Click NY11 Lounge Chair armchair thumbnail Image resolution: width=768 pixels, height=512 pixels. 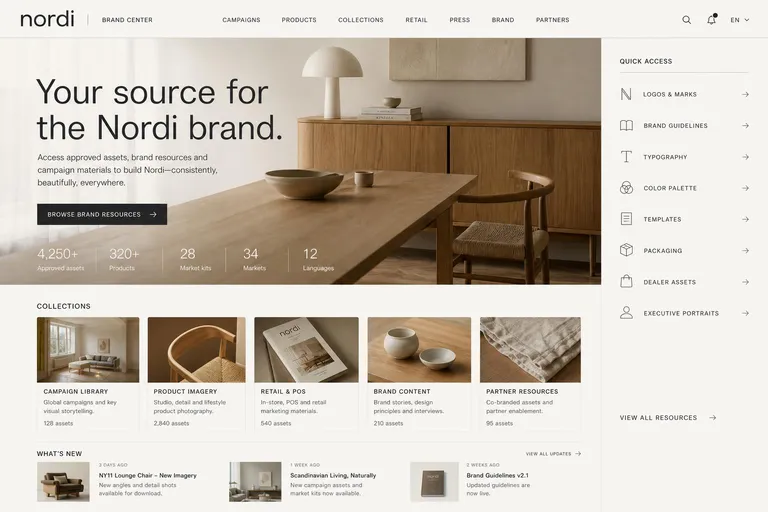[x=63, y=482]
